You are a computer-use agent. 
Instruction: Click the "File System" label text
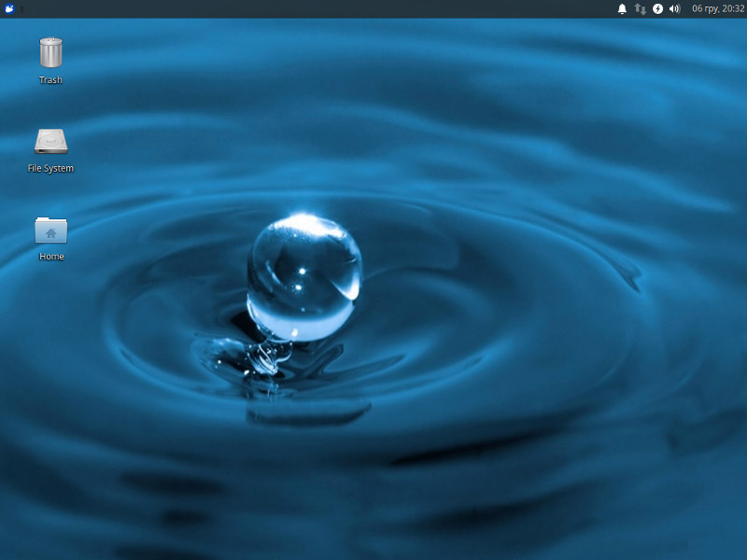tap(50, 168)
